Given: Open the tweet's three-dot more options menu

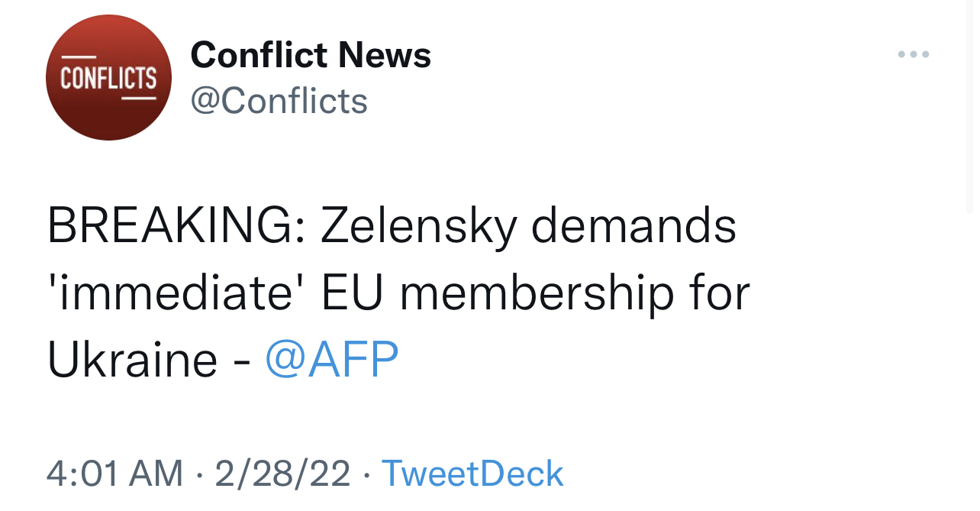Looking at the screenshot, I should 913,54.
